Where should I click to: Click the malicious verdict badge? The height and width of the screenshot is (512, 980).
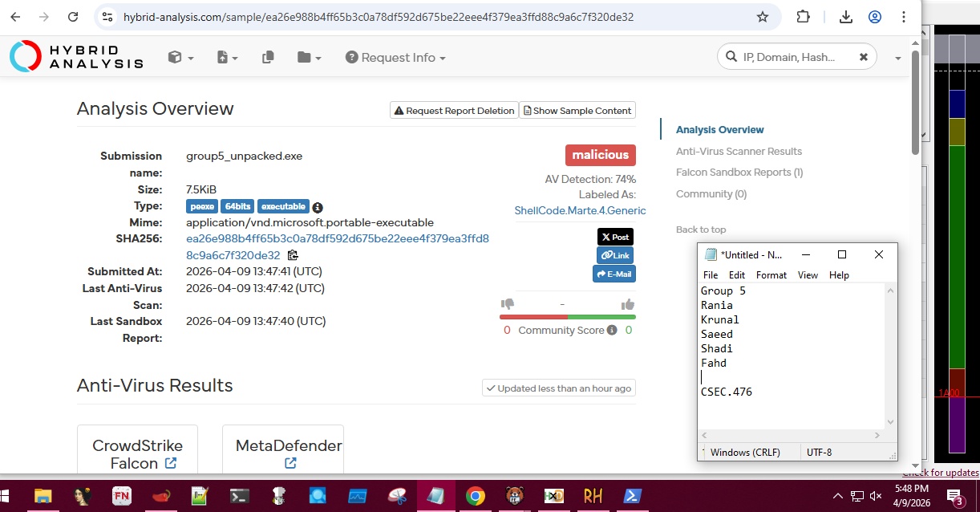click(x=601, y=155)
